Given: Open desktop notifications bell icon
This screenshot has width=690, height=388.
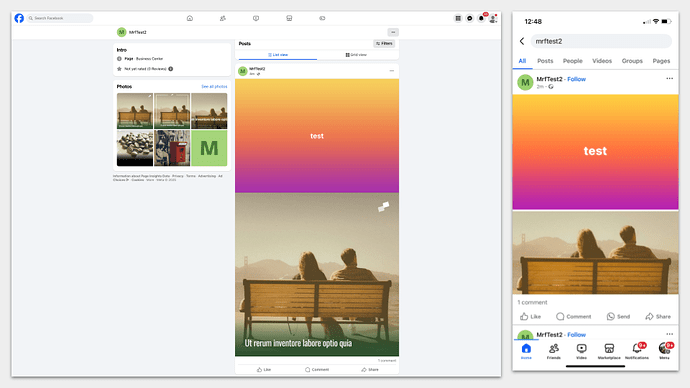Looking at the screenshot, I should coord(481,18).
